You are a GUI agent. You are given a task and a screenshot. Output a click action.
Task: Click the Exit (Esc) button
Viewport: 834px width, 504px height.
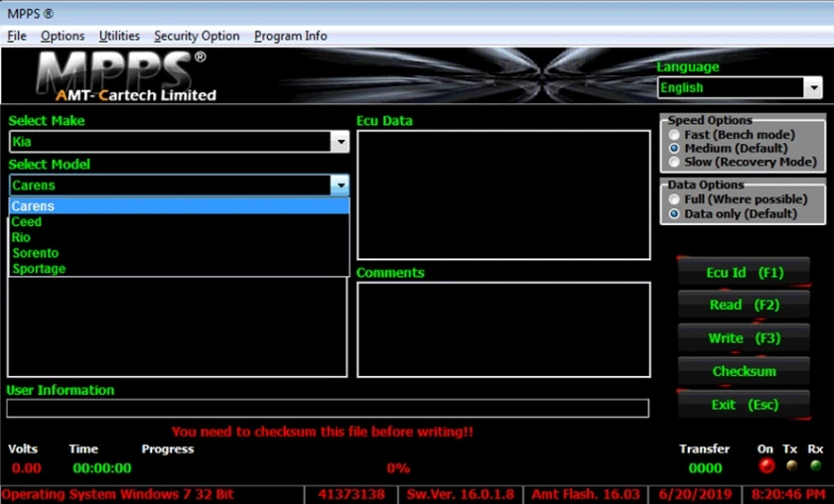pyautogui.click(x=744, y=405)
